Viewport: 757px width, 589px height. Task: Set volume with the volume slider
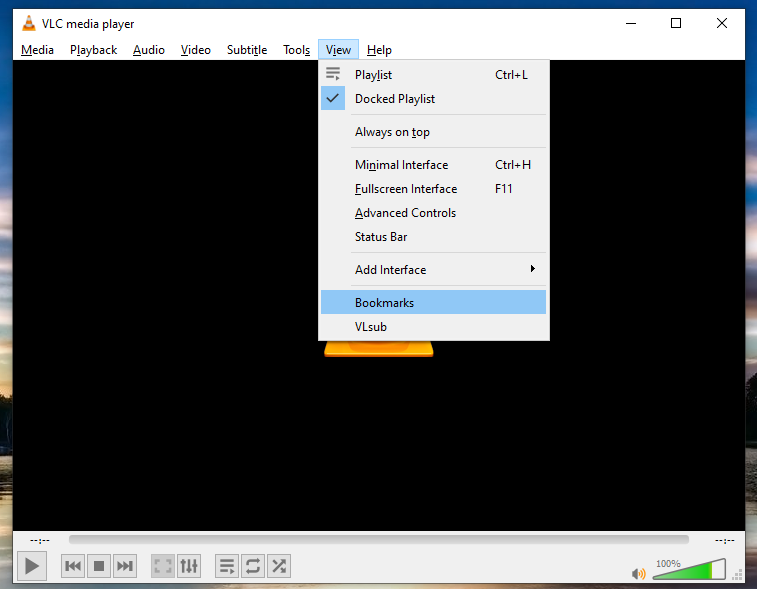(x=689, y=569)
